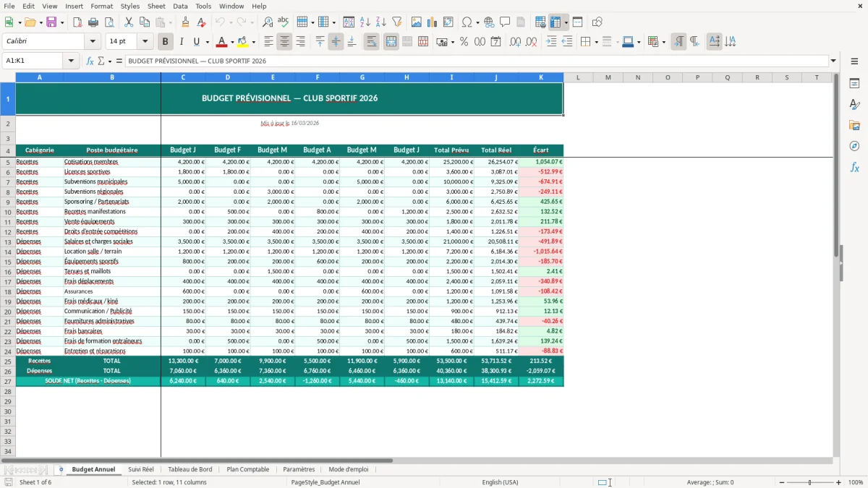
Task: Click the Clear Direct Formatting icon
Action: pos(202,22)
